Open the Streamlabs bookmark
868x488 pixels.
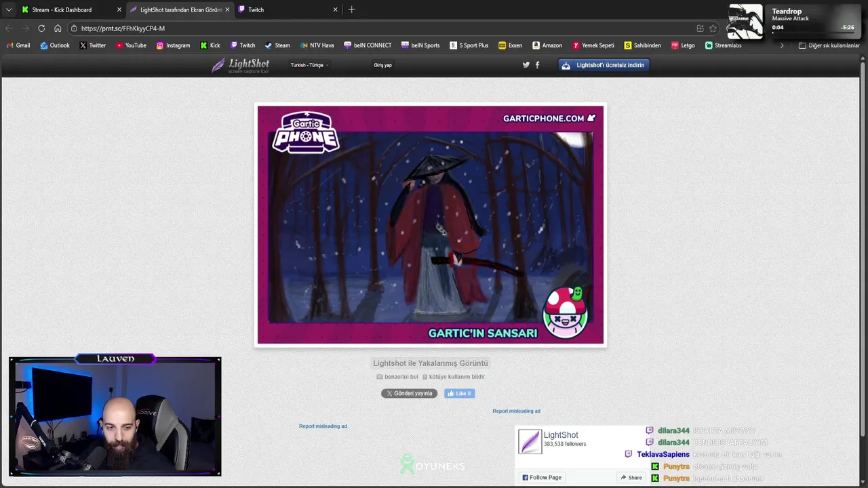coord(723,45)
